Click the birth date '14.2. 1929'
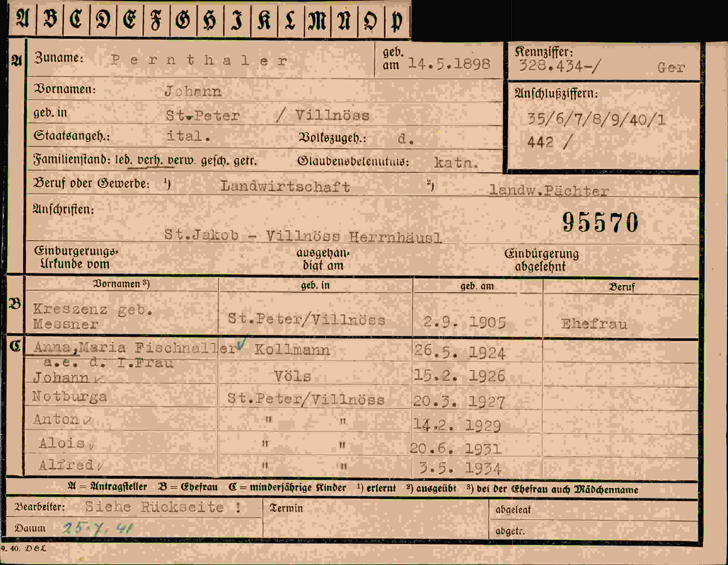 point(457,425)
